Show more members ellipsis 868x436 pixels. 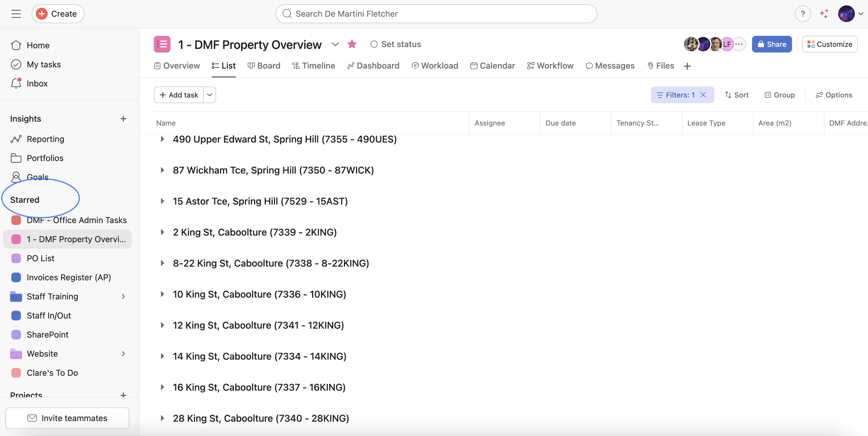point(739,44)
